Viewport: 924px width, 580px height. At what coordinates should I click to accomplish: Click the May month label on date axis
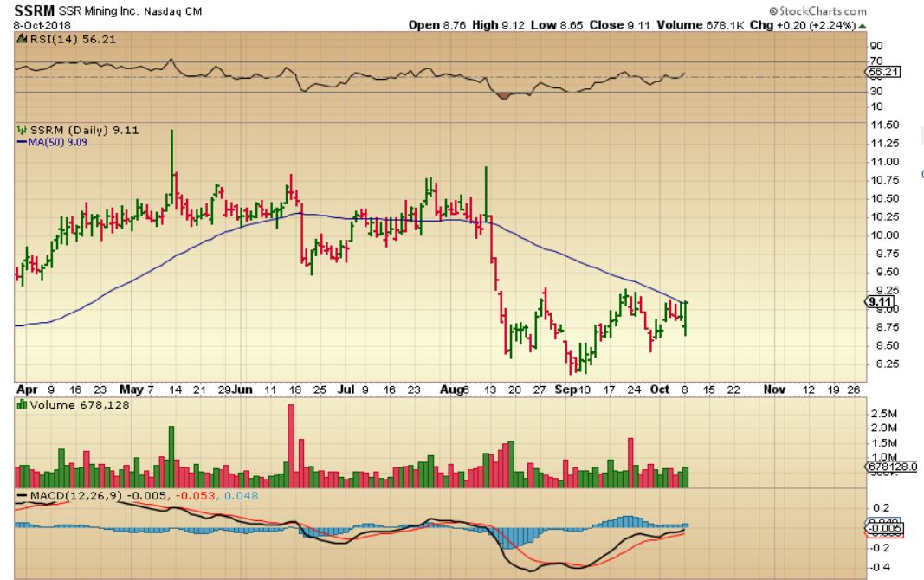(131, 390)
